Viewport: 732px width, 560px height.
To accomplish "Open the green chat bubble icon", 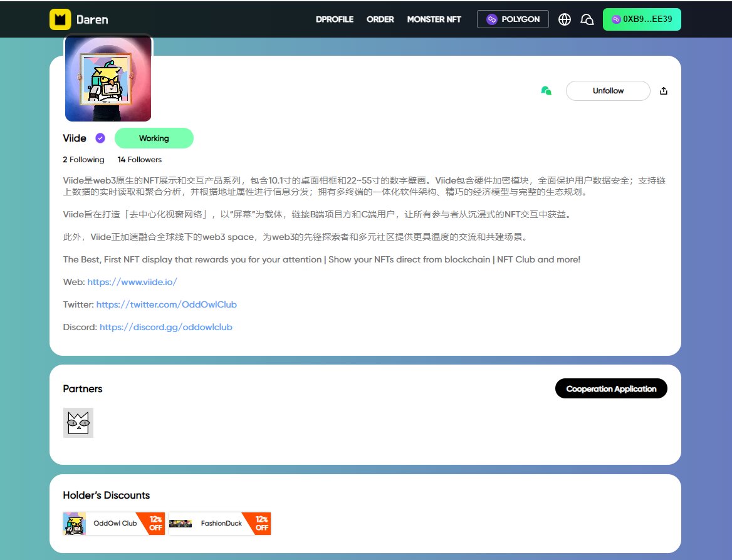I will click(546, 91).
